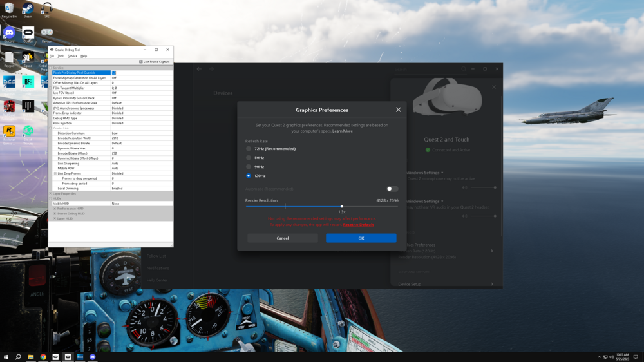The image size is (644, 362).
Task: Edit Pixels Per Display Pixel Override value
Action: pyautogui.click(x=142, y=73)
